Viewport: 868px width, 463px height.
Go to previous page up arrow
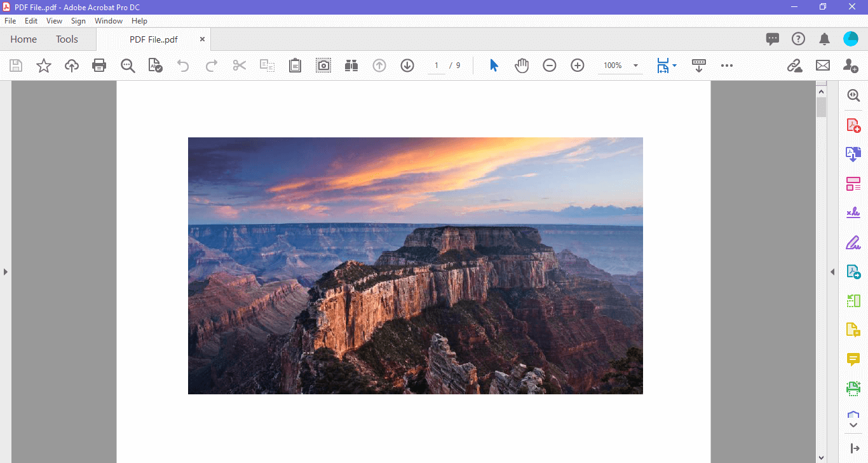[379, 66]
